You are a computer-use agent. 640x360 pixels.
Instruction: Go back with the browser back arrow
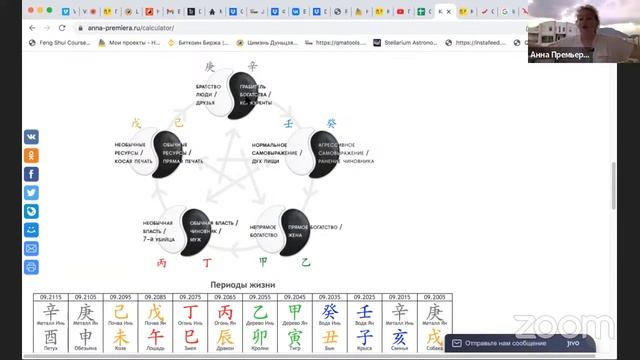pos(32,28)
